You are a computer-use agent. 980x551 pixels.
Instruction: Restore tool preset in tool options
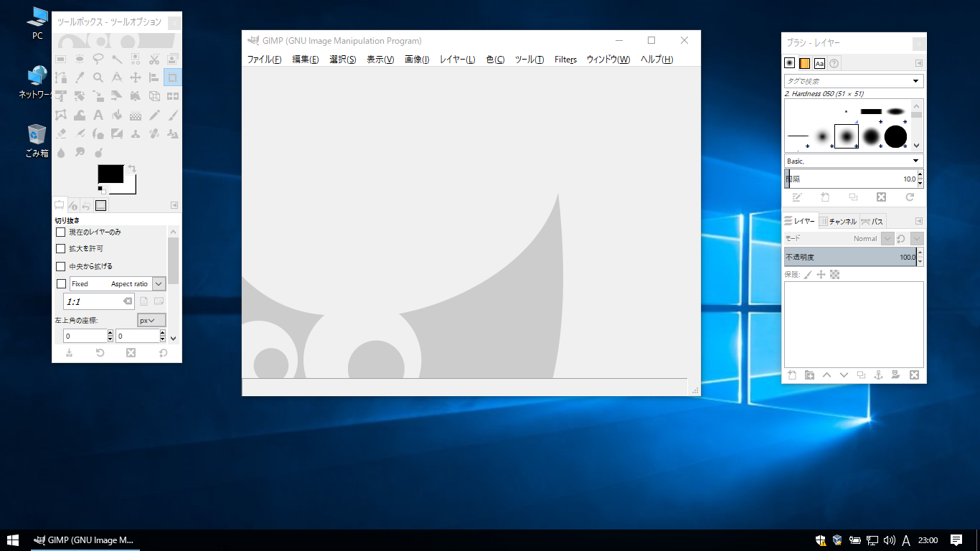tap(100, 353)
